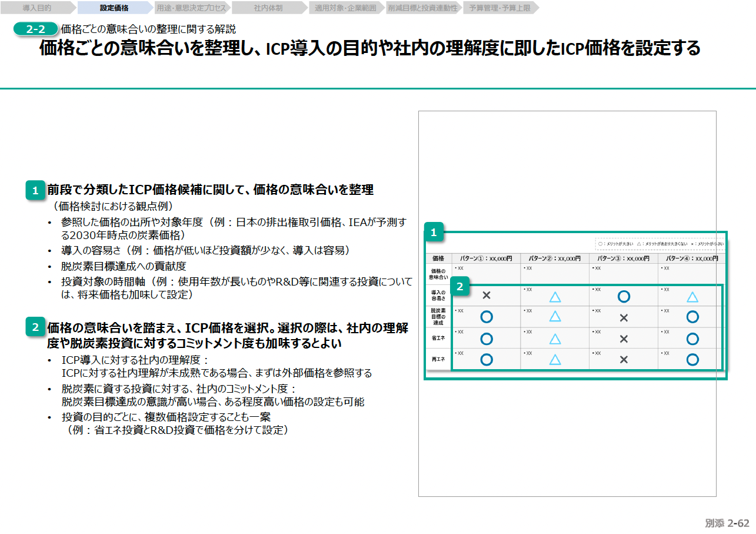Click the green number 1 badge beside left heading
Image resolution: width=756 pixels, height=534 pixels.
click(x=35, y=190)
